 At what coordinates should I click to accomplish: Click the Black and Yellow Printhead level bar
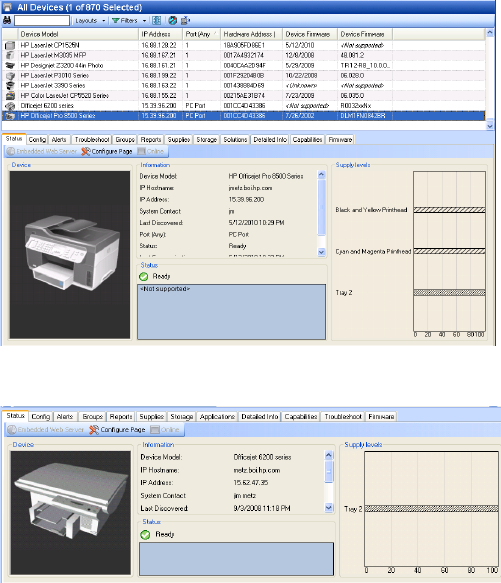pos(449,210)
